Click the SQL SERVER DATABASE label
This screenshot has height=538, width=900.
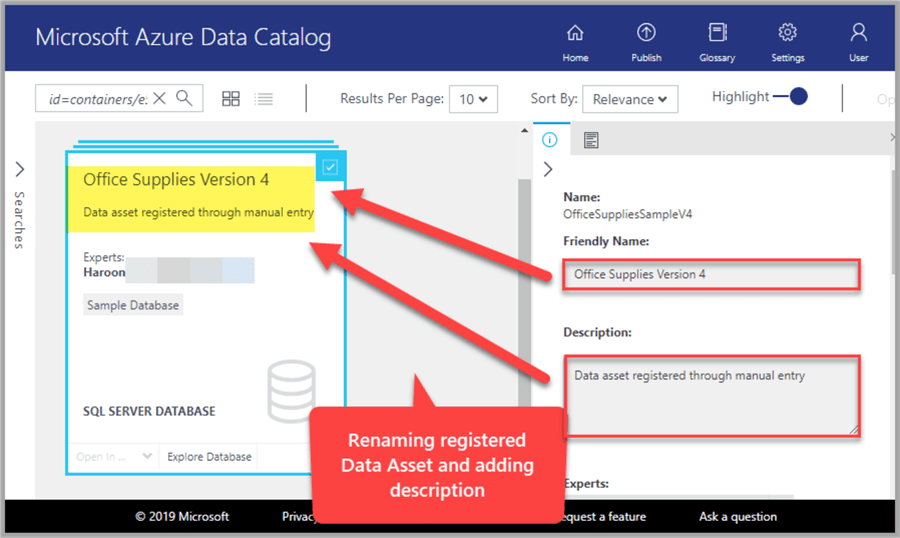[149, 411]
